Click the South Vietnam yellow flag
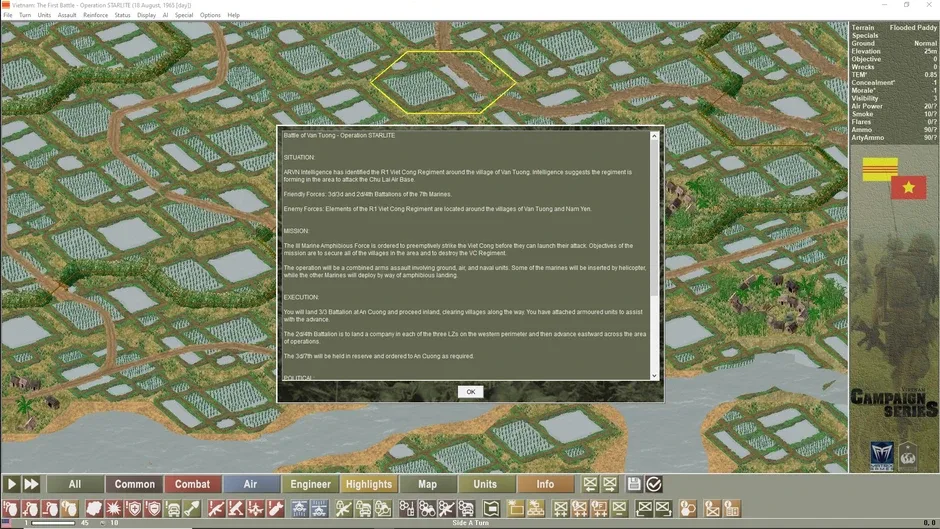940x529 pixels. pos(880,169)
